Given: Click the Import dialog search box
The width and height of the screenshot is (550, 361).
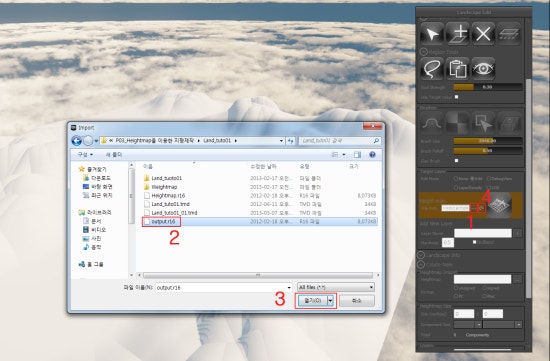Looking at the screenshot, I should point(340,141).
